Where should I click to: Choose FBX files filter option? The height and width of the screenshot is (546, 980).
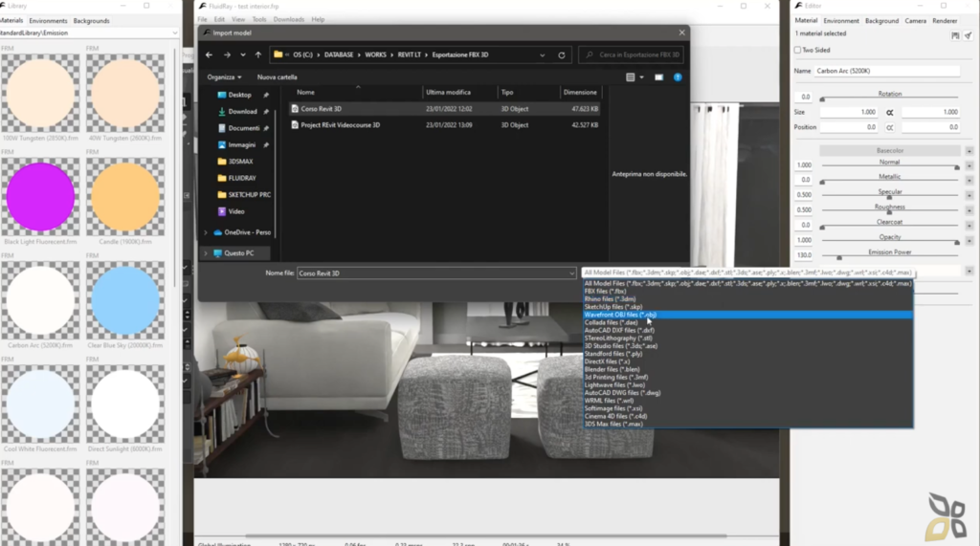click(x=747, y=291)
